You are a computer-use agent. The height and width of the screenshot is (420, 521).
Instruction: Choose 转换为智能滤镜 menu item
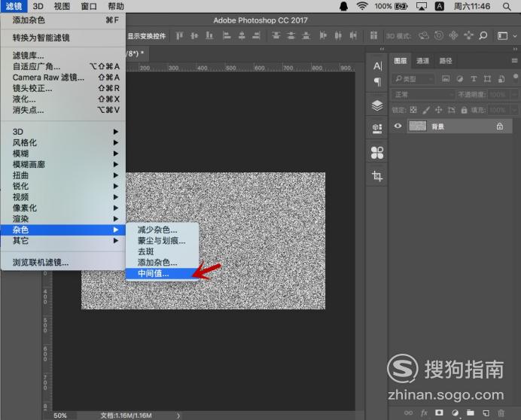tap(63, 38)
